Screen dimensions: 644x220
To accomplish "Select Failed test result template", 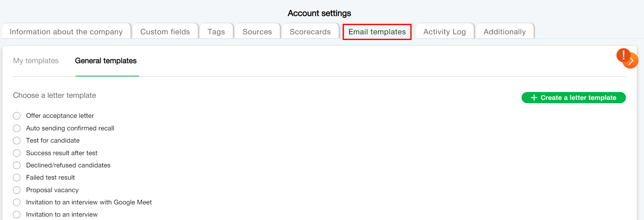I will coord(17,178).
